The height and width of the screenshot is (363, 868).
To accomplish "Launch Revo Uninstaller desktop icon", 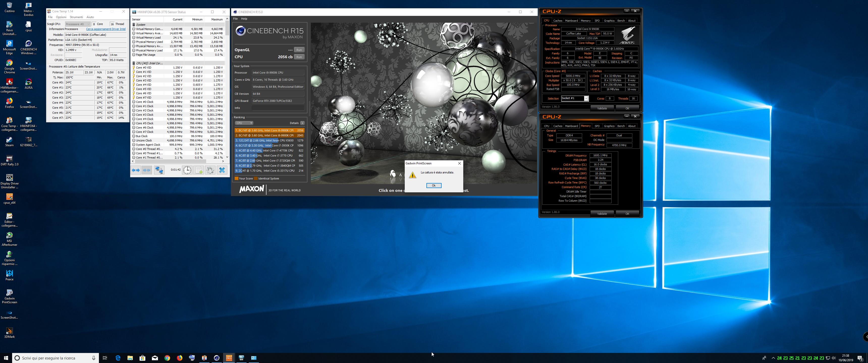I will click(x=9, y=28).
